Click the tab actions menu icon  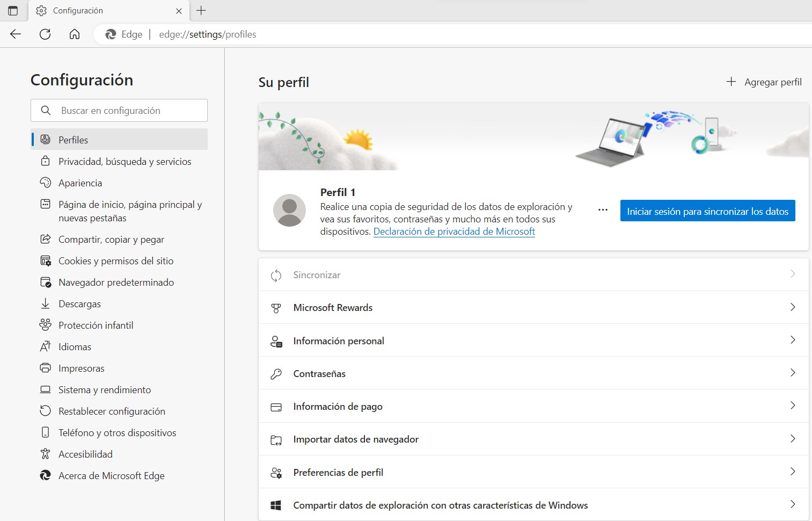pos(13,10)
